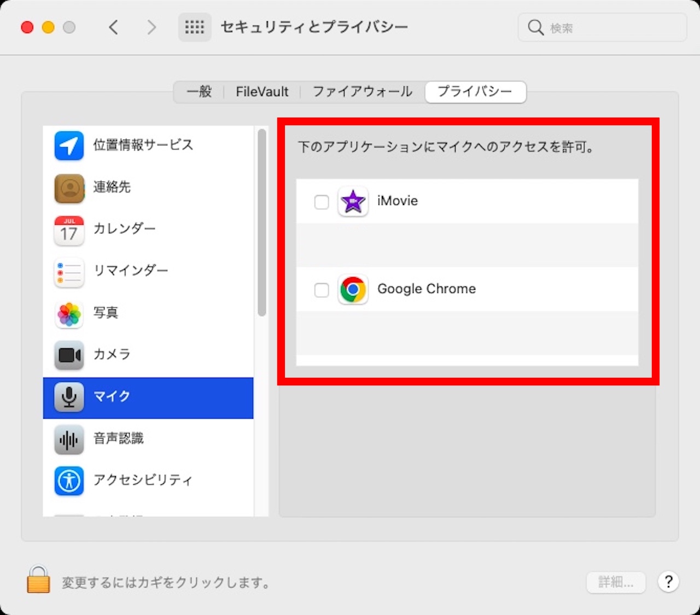
Task: Click the Google Chrome app icon
Action: click(x=353, y=289)
